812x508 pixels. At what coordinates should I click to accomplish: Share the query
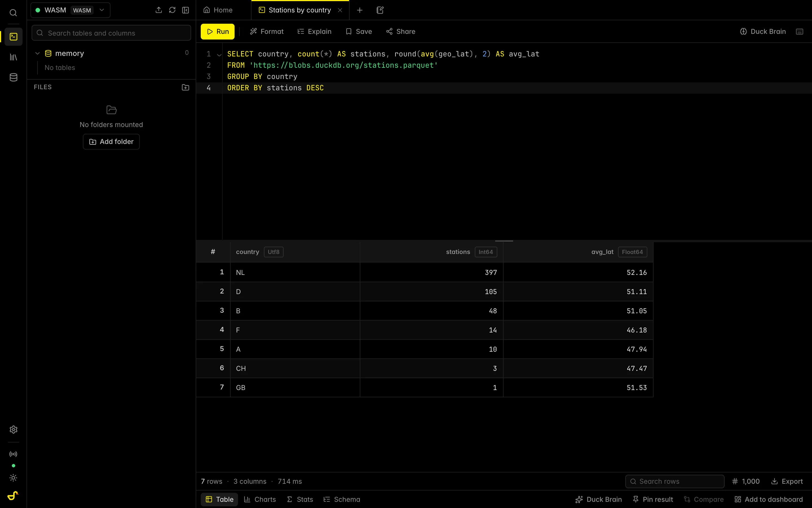(x=401, y=32)
